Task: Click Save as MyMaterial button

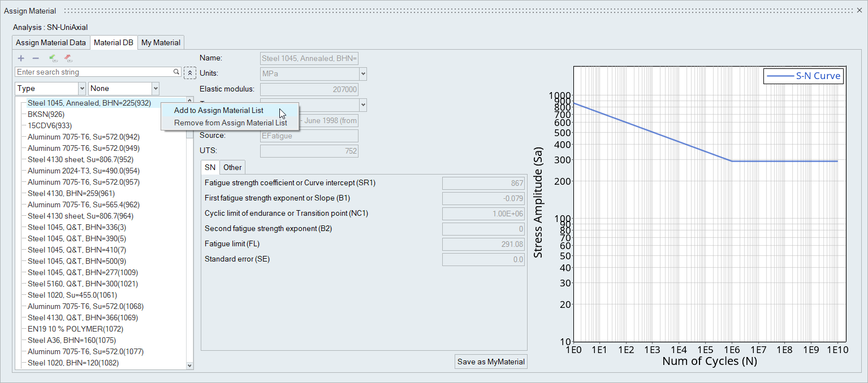Action: click(490, 362)
